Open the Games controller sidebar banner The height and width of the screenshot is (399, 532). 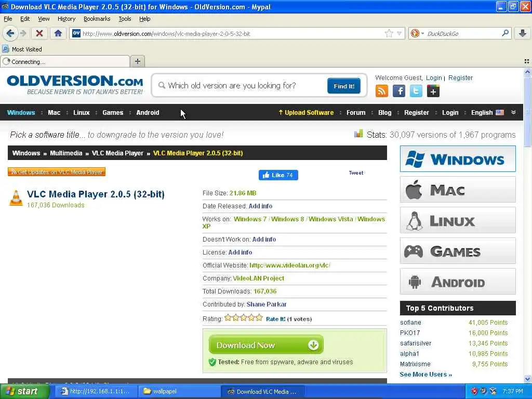(458, 251)
